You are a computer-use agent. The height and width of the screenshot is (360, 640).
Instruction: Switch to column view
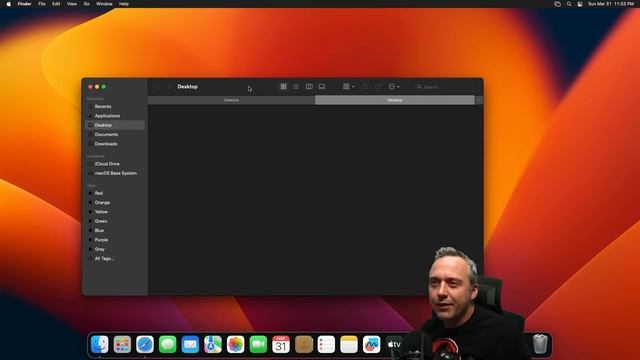pos(309,87)
